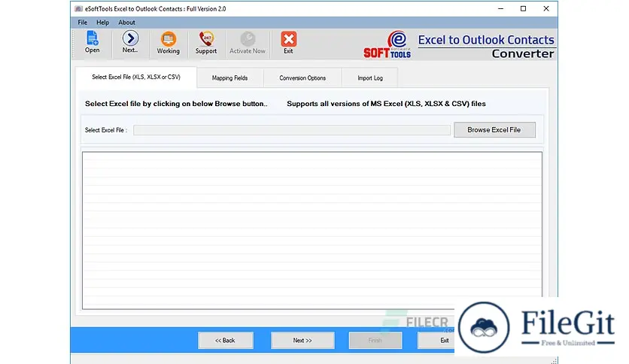This screenshot has height=364, width=629.
Task: Open the Help menu
Action: (x=102, y=23)
